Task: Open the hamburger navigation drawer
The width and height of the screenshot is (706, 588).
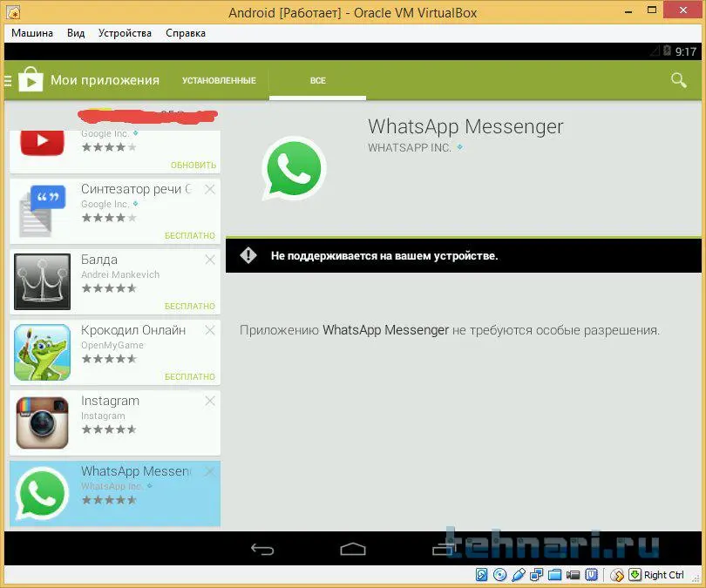Action: [8, 80]
